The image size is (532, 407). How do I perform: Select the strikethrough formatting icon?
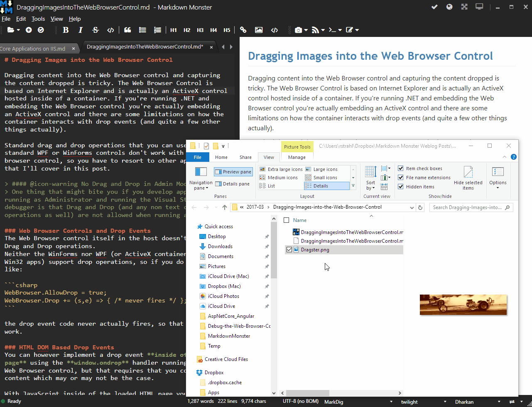96,29
